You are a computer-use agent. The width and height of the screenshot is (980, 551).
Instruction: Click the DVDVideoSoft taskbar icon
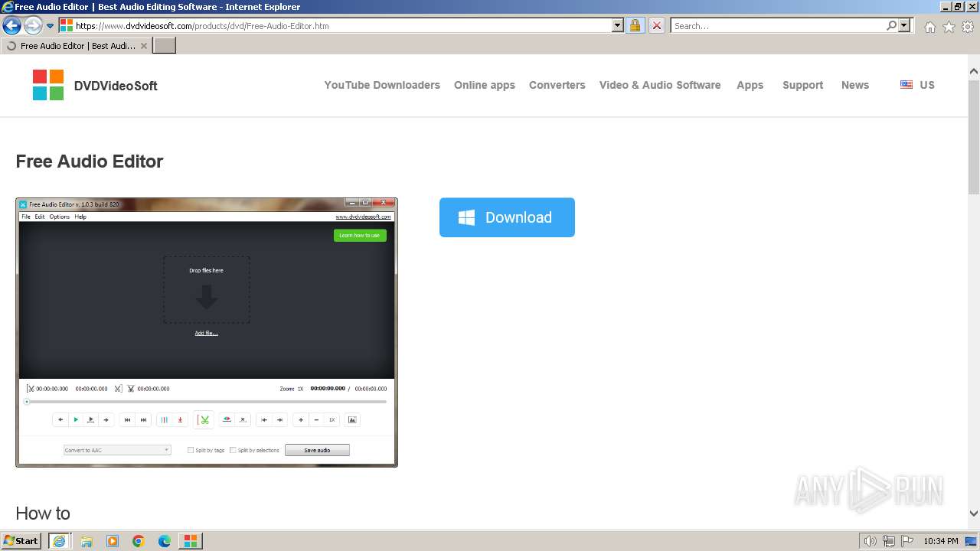tap(190, 541)
